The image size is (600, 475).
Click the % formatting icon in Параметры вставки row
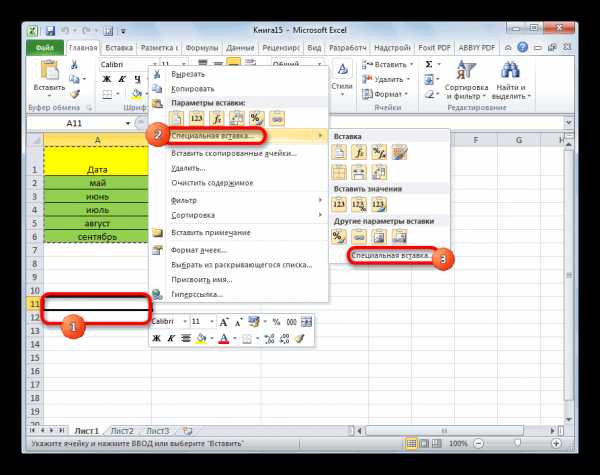tap(256, 119)
